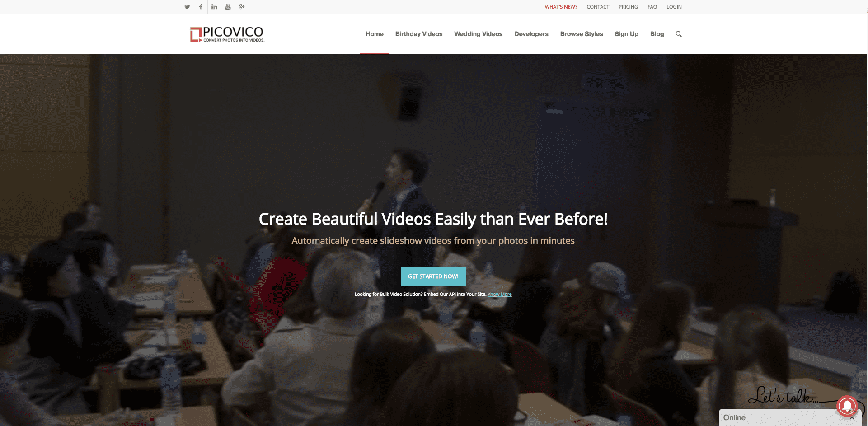Screen dimensions: 868x426
Task: Click the Get Started Now button
Action: tap(433, 276)
